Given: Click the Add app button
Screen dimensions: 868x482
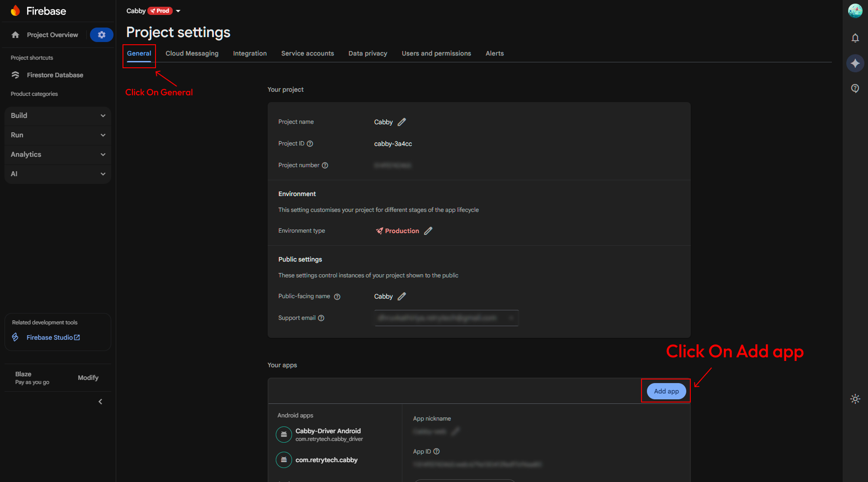Looking at the screenshot, I should click(x=665, y=391).
